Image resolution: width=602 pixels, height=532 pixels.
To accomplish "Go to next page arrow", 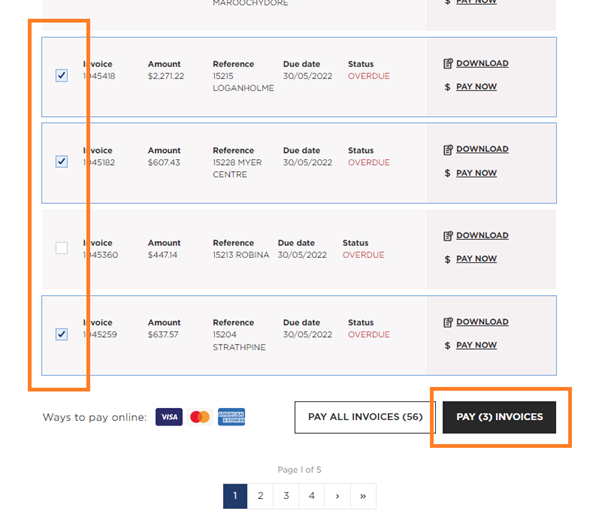I will coord(338,496).
